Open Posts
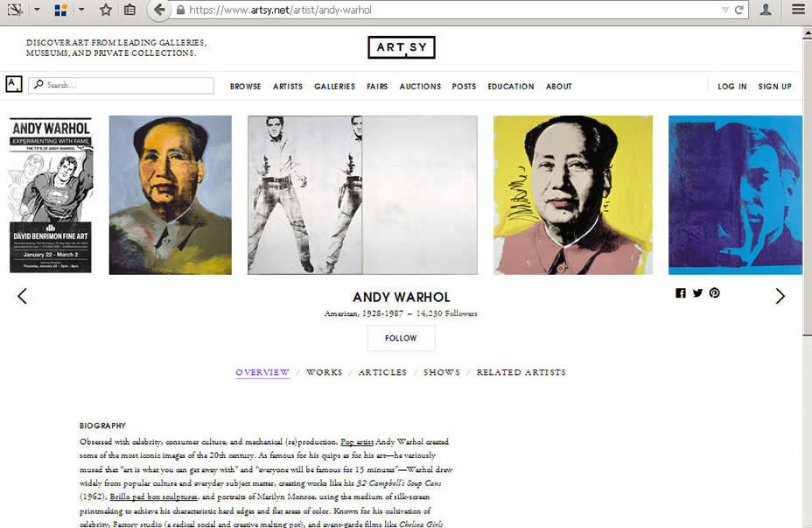 [464, 87]
